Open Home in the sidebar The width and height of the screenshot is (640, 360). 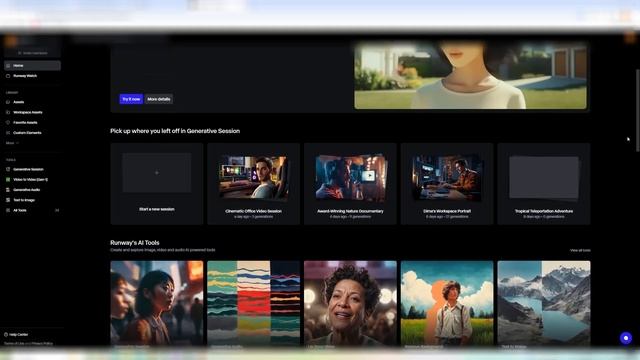click(32, 65)
